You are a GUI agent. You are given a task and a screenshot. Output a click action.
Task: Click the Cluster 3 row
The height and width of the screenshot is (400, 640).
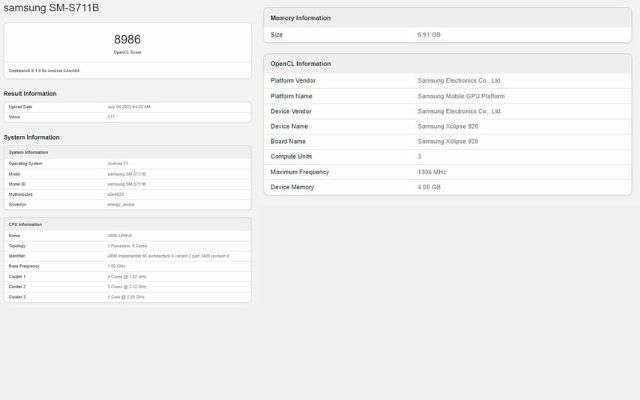(x=127, y=297)
